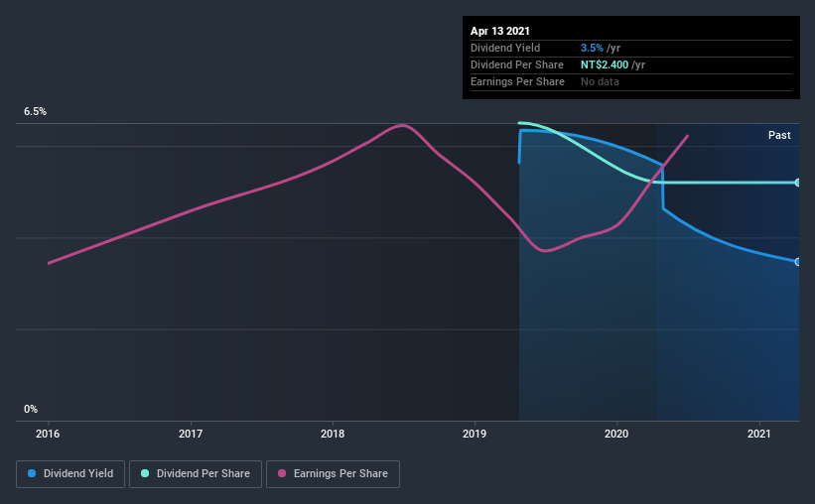Image resolution: width=815 pixels, height=504 pixels.
Task: Click the 2018 x-axis label
Action: 333,434
